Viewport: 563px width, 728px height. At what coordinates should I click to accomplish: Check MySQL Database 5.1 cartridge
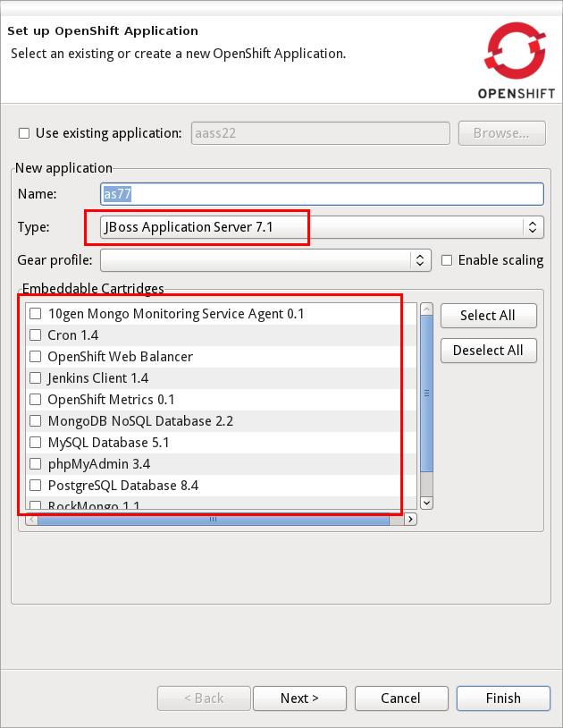pyautogui.click(x=35, y=443)
